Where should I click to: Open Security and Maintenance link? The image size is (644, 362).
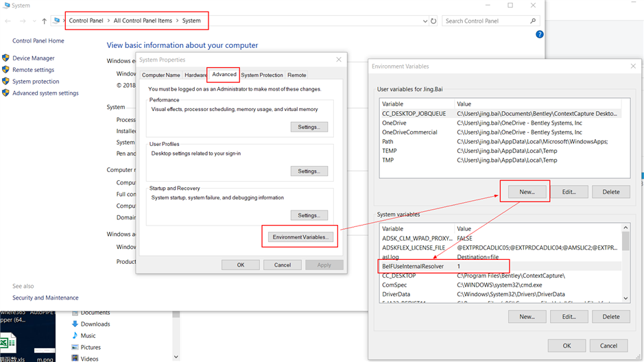(45, 298)
